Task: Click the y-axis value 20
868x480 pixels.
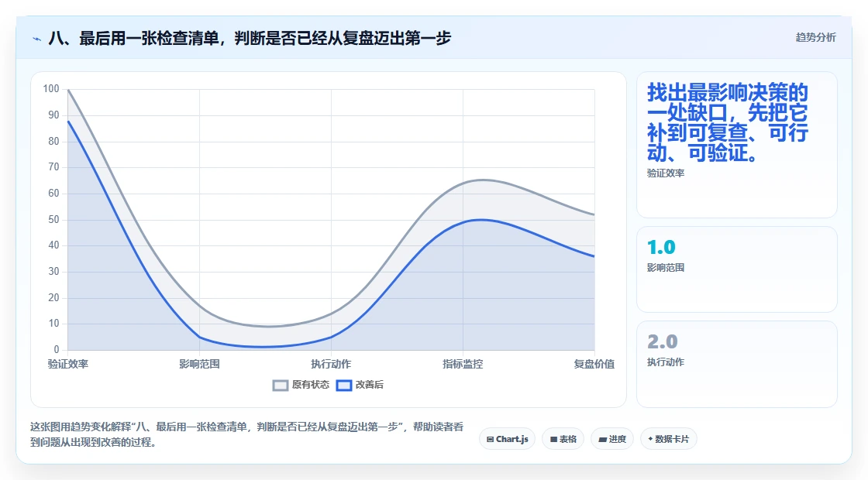Action: pos(53,297)
